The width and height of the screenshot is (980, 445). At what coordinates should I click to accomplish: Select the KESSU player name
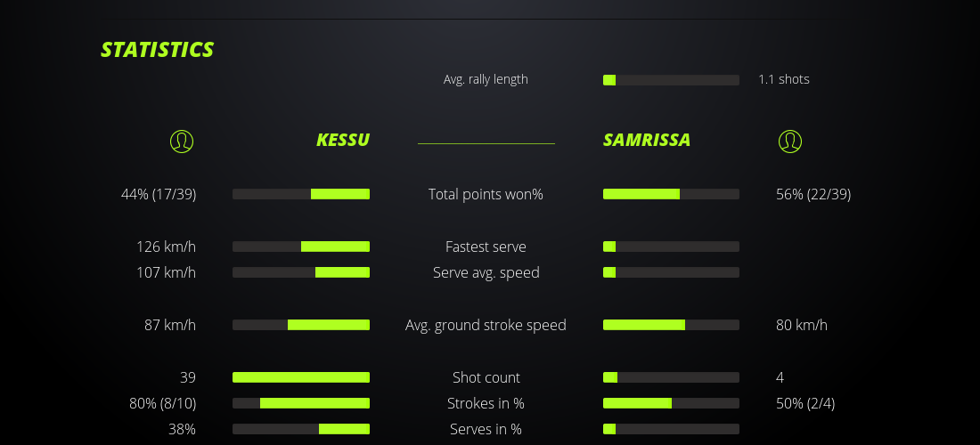click(343, 140)
